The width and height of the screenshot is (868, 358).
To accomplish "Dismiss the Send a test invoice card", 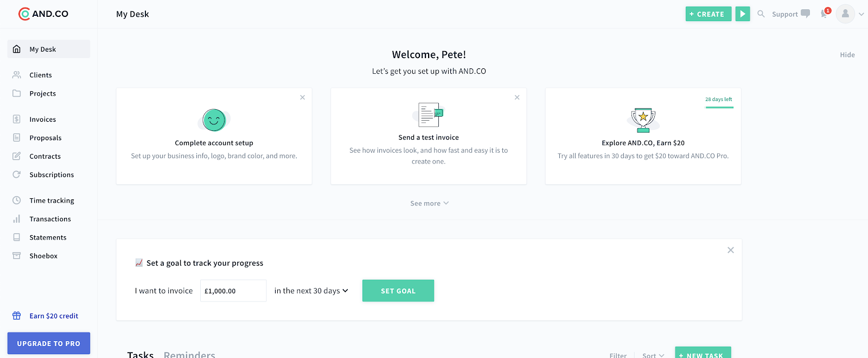I will (517, 97).
